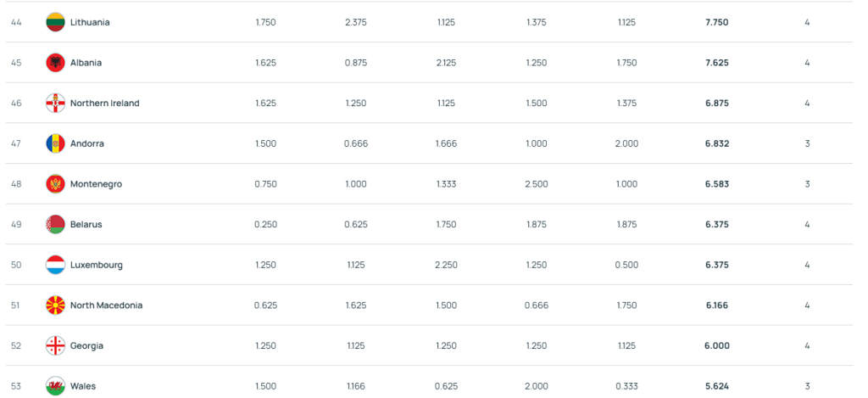Select the Montenegro country name

click(x=96, y=184)
